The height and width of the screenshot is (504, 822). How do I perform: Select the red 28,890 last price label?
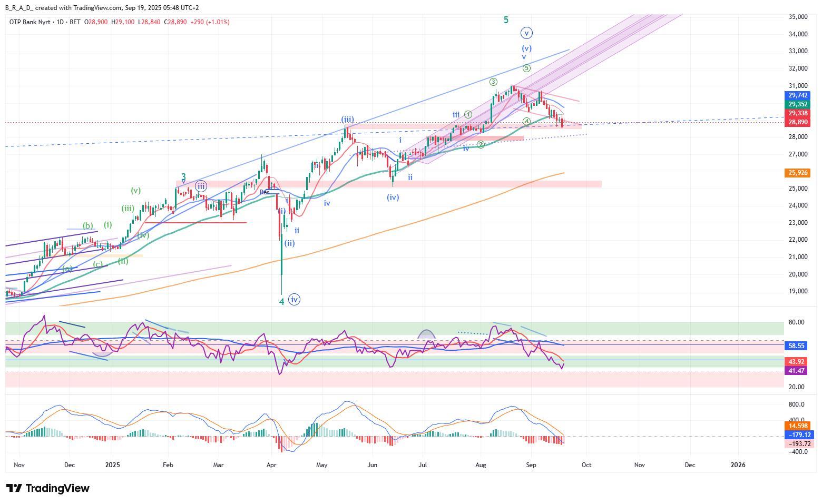pyautogui.click(x=798, y=122)
